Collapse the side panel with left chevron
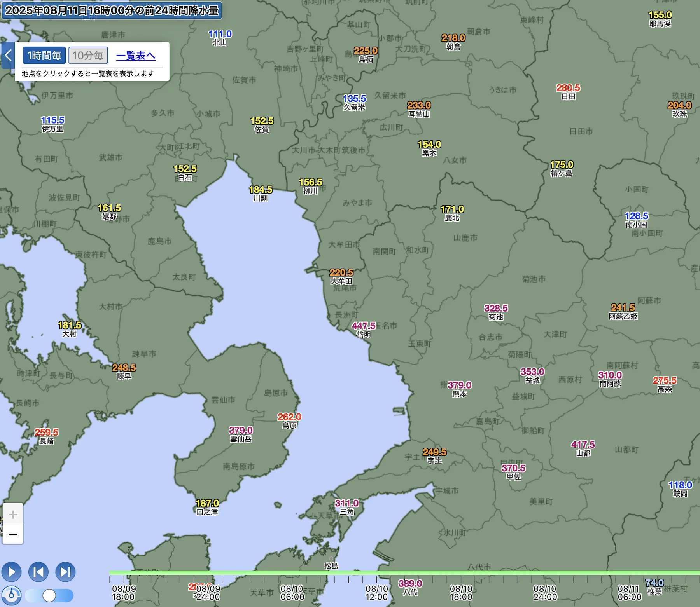This screenshot has height=607, width=700. pos(8,56)
